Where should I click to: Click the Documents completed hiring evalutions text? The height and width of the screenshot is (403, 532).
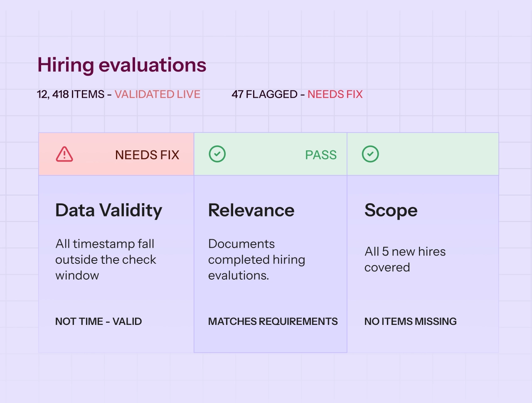coord(257,260)
